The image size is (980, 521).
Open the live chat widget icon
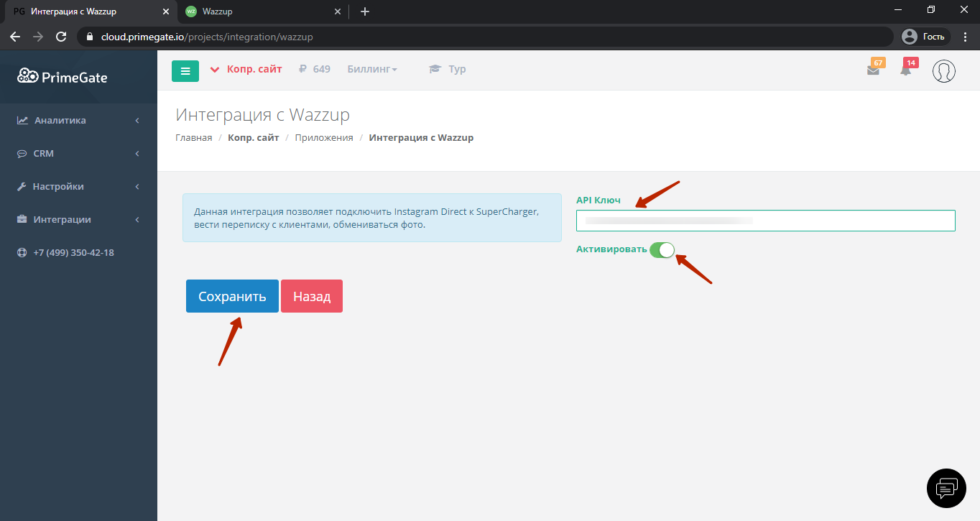pyautogui.click(x=946, y=489)
